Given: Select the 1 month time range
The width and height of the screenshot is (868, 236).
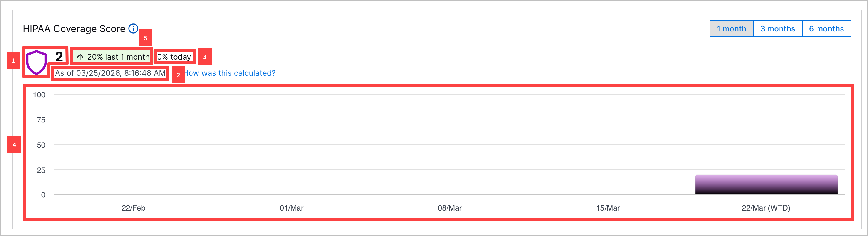Looking at the screenshot, I should coord(731,29).
